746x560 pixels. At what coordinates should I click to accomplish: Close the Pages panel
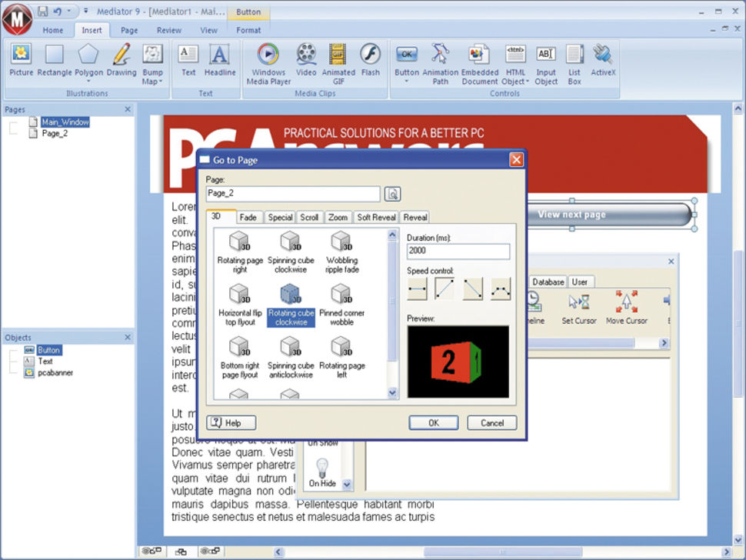(128, 109)
